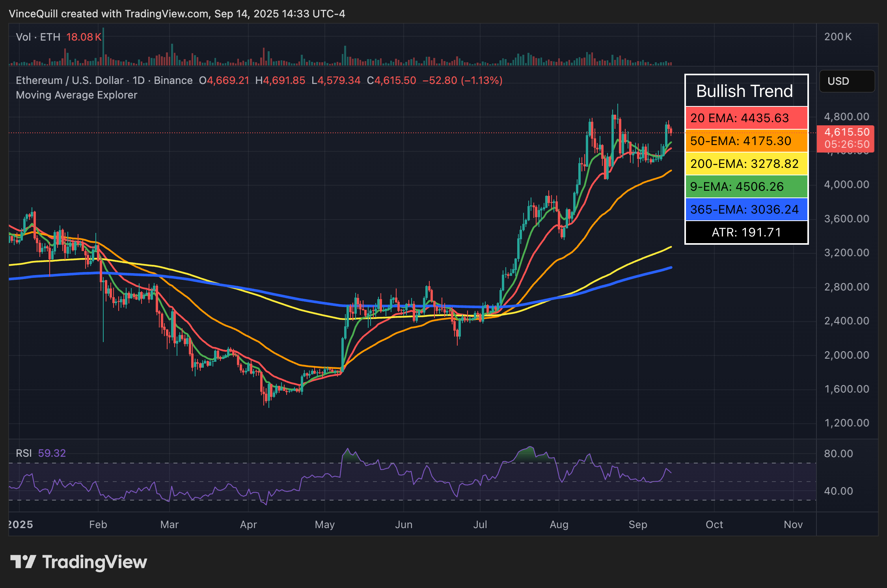
Task: Toggle the 365-EMA blue indicator row
Action: coord(746,209)
